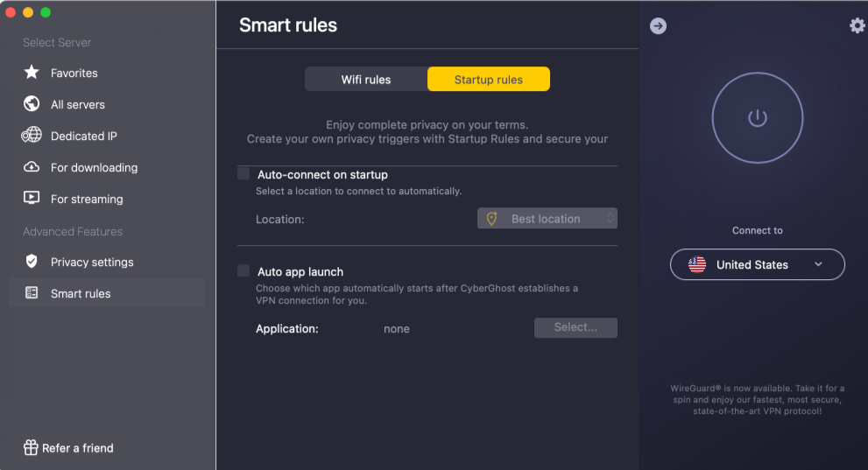
Task: Click the WireGuard announcement text
Action: (758, 399)
